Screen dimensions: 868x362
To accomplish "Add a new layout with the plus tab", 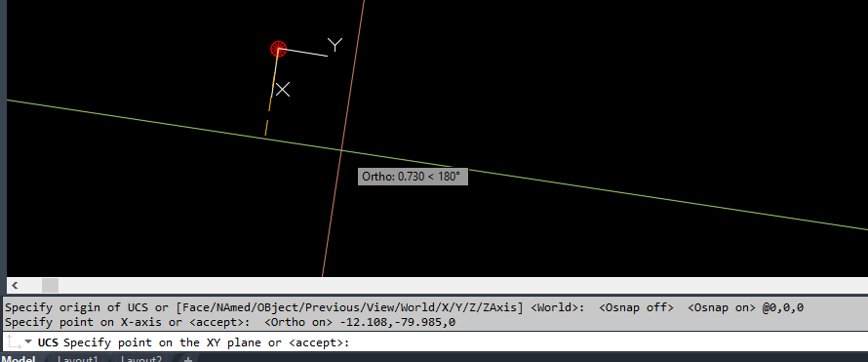I will [187, 359].
